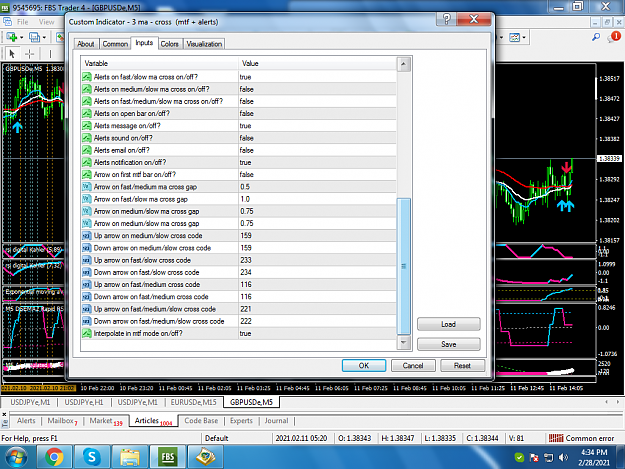Switch to EURUSDe,M15 chart tab
The height and width of the screenshot is (469, 625).
[193, 402]
